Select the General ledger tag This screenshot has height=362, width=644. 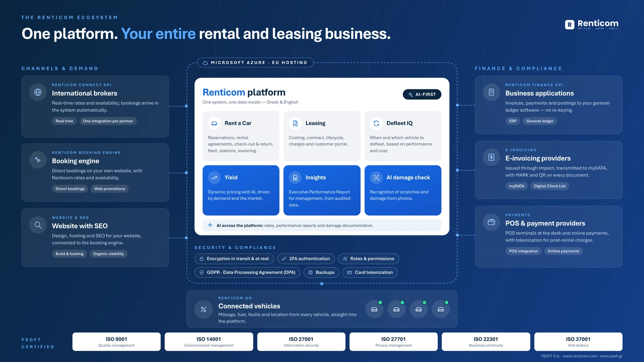540,121
